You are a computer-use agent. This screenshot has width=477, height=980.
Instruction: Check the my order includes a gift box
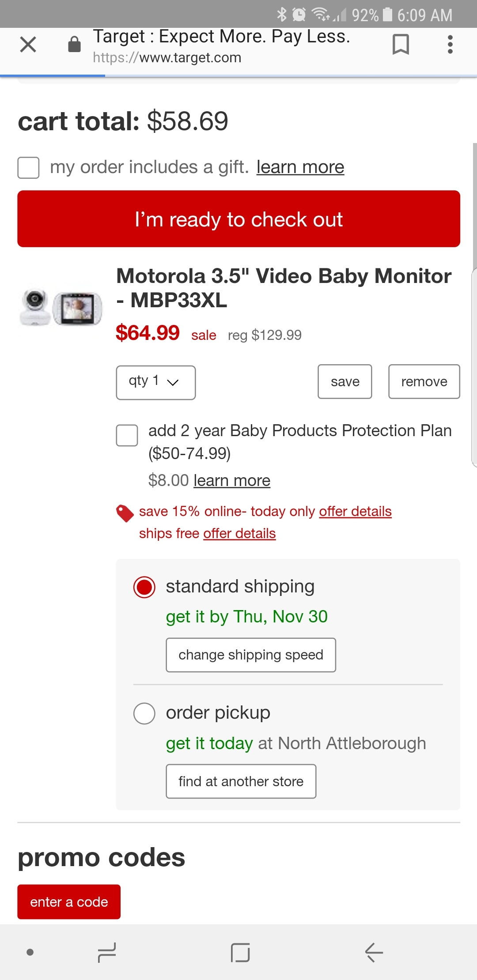click(28, 168)
